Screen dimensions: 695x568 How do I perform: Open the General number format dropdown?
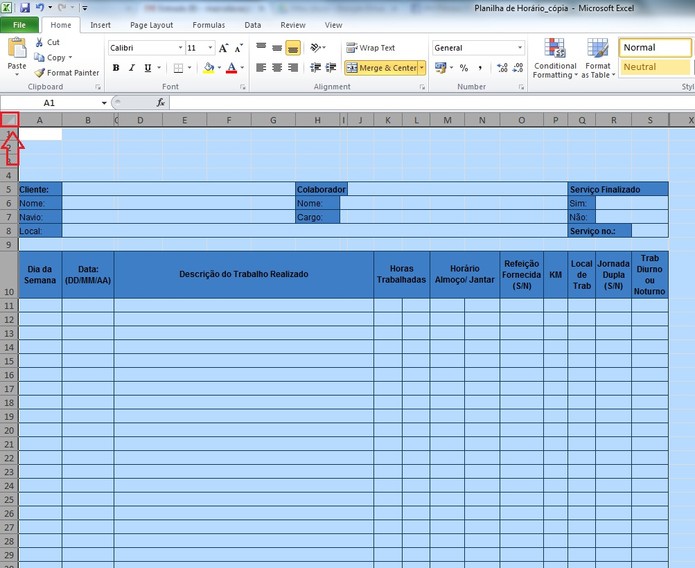pyautogui.click(x=520, y=47)
